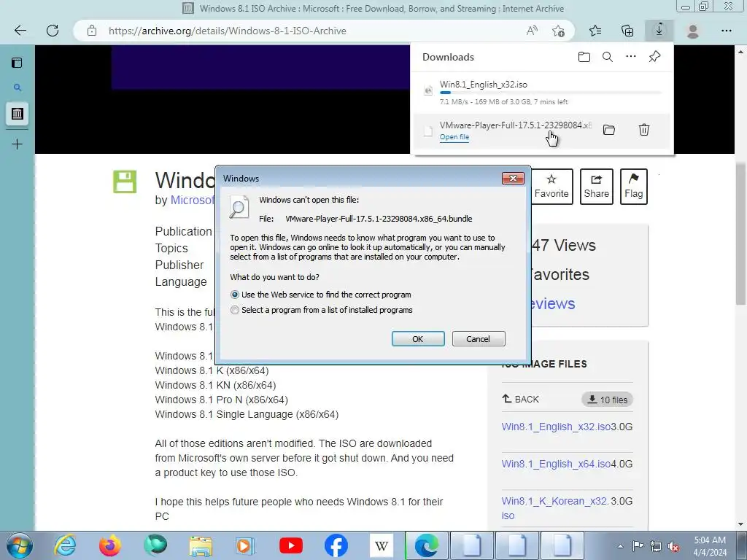Click Open file link under VMware-Player download

click(x=454, y=137)
